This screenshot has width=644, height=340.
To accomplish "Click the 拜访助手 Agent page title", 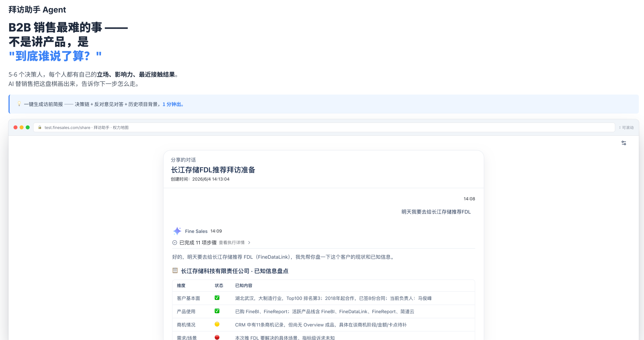I will [x=37, y=10].
